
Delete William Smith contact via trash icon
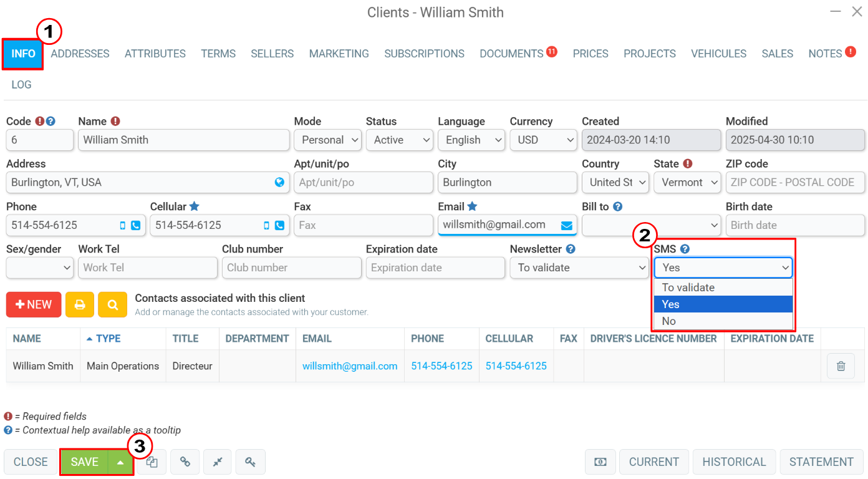point(841,366)
